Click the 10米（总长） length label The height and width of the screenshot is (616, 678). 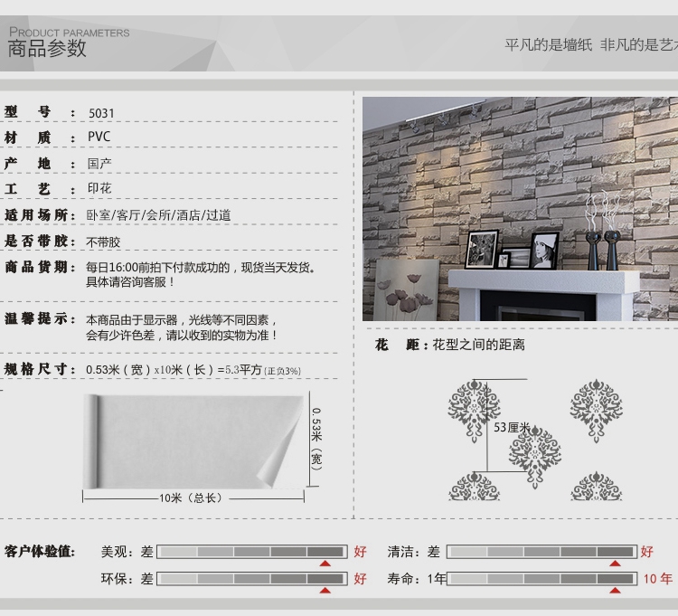click(191, 498)
